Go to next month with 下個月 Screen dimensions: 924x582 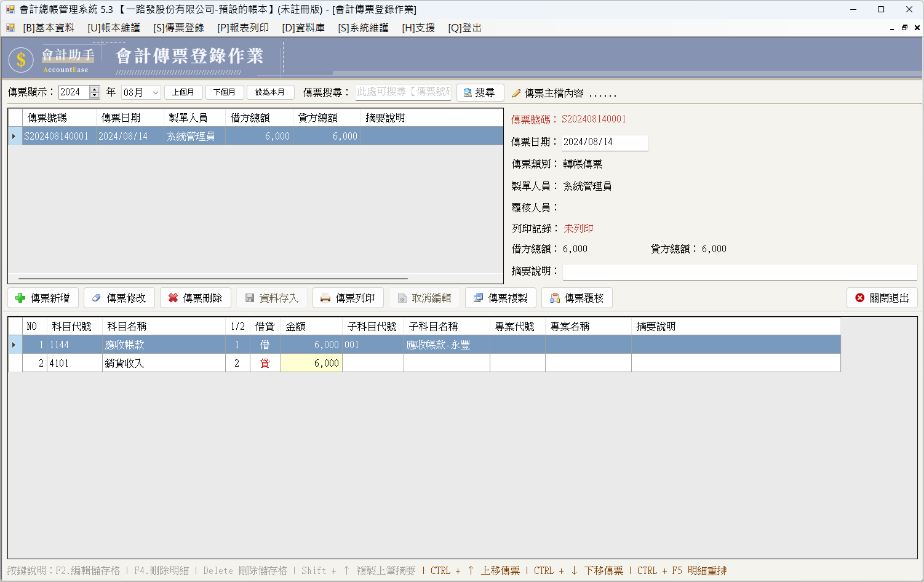(225, 92)
